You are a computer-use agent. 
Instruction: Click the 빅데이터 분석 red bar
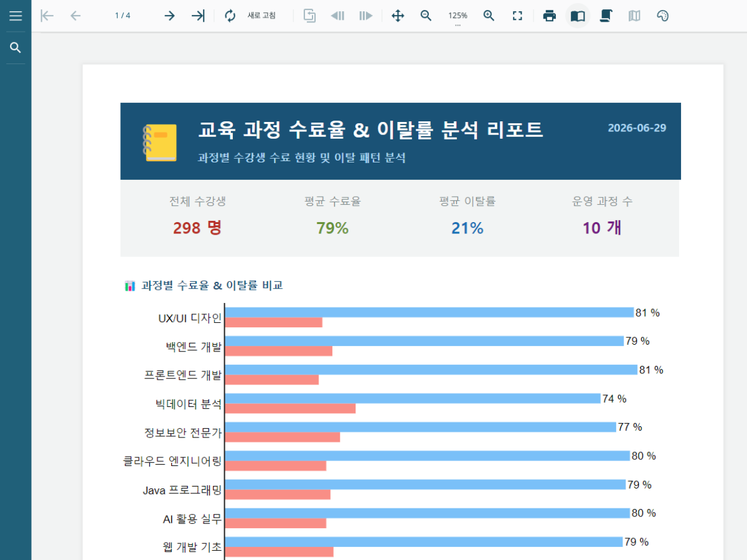pyautogui.click(x=290, y=408)
